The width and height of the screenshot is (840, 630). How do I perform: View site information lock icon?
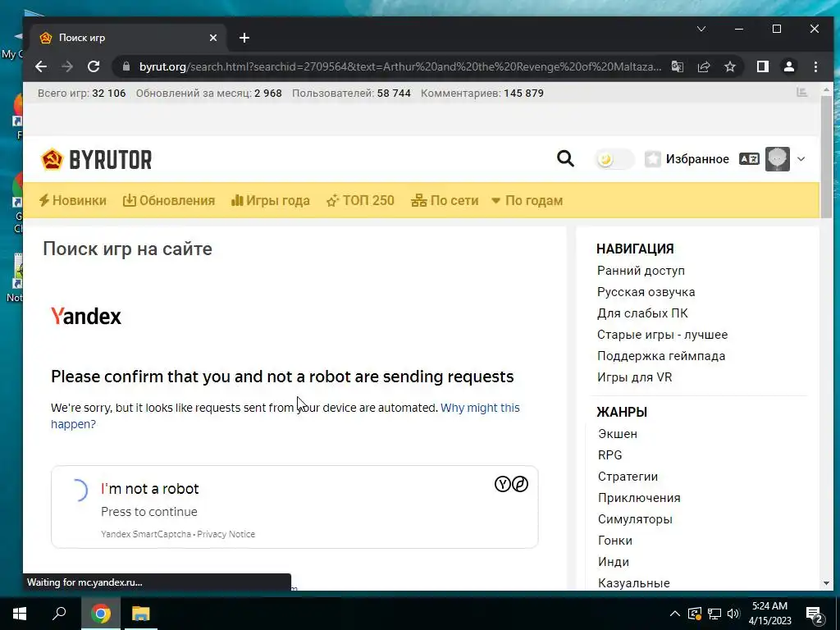(x=126, y=66)
